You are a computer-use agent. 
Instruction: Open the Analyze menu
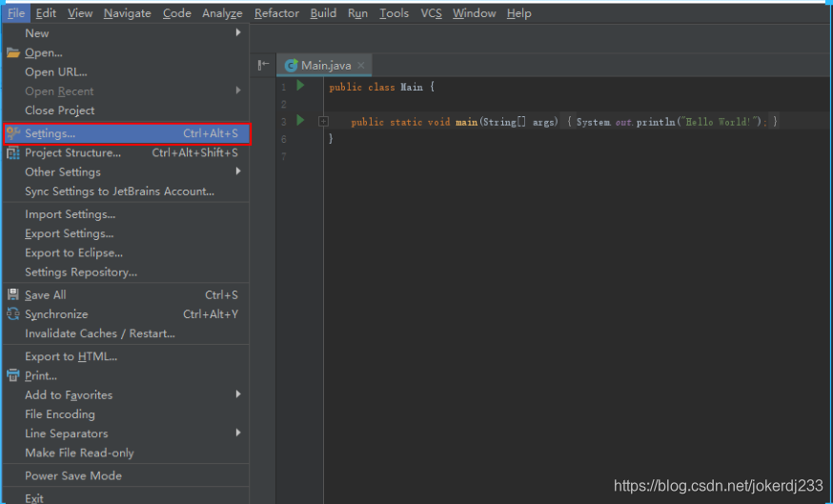[222, 13]
